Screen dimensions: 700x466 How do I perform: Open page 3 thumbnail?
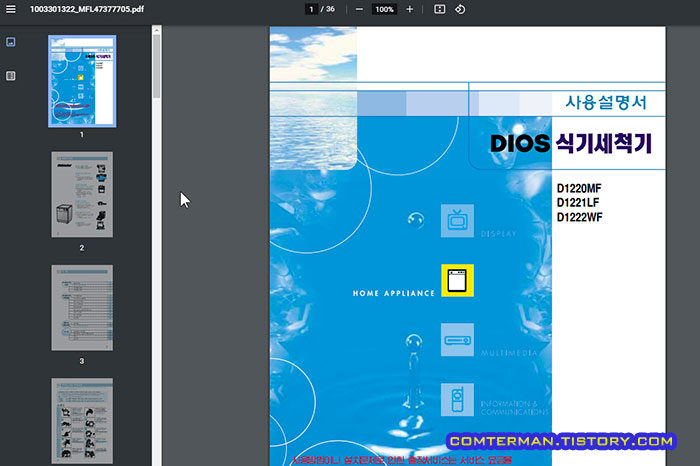(x=82, y=308)
